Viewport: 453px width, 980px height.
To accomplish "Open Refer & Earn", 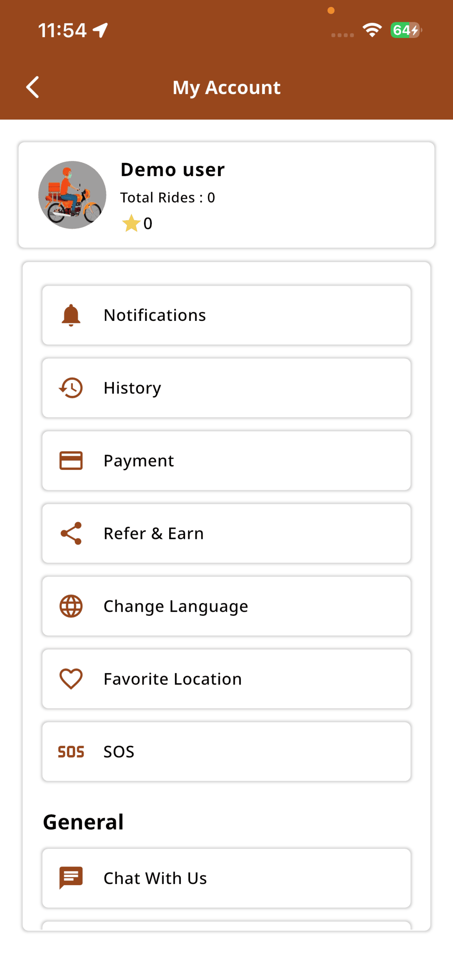I will (x=226, y=533).
